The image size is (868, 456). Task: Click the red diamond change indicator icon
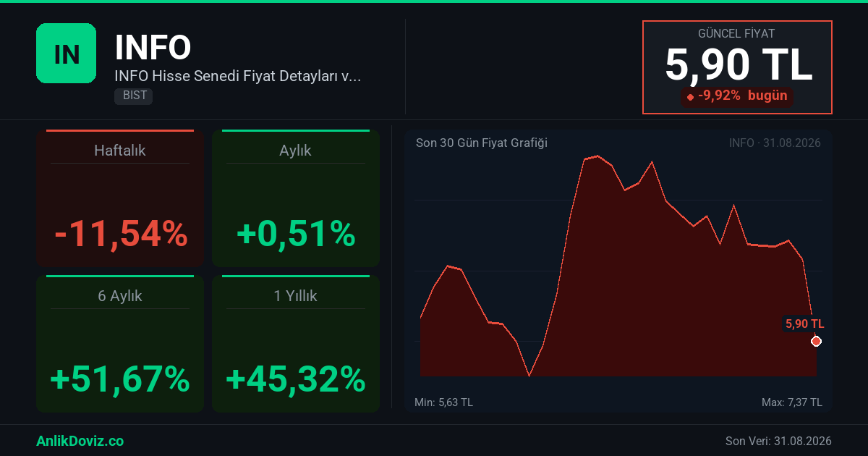click(690, 96)
